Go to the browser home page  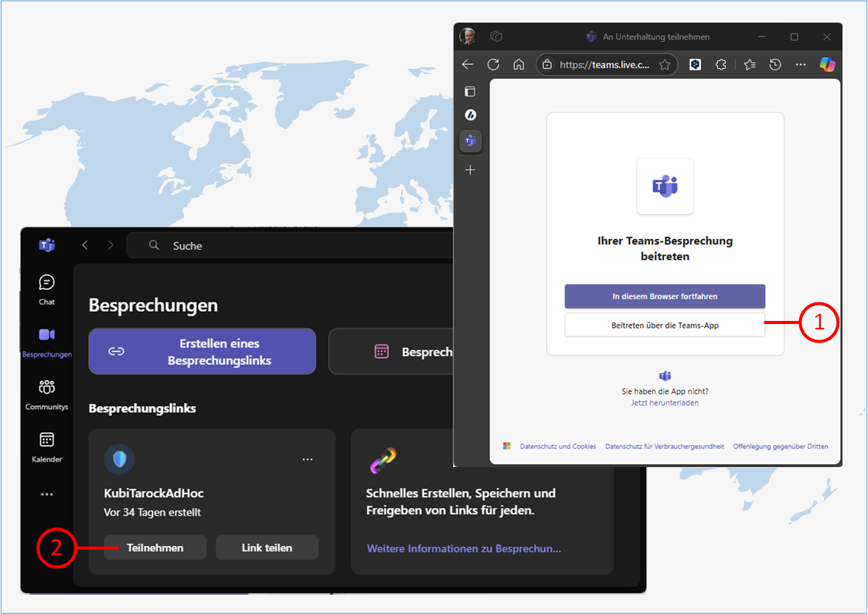(x=519, y=65)
